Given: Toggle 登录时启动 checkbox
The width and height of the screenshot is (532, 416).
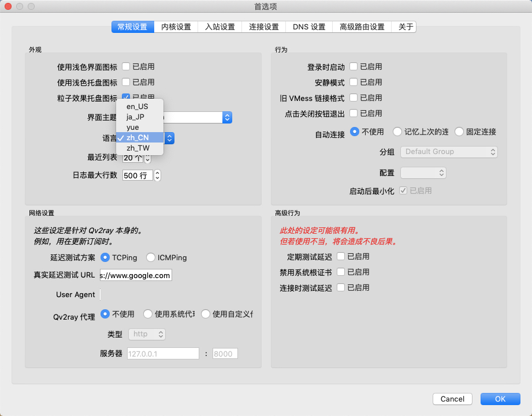Looking at the screenshot, I should pos(354,67).
